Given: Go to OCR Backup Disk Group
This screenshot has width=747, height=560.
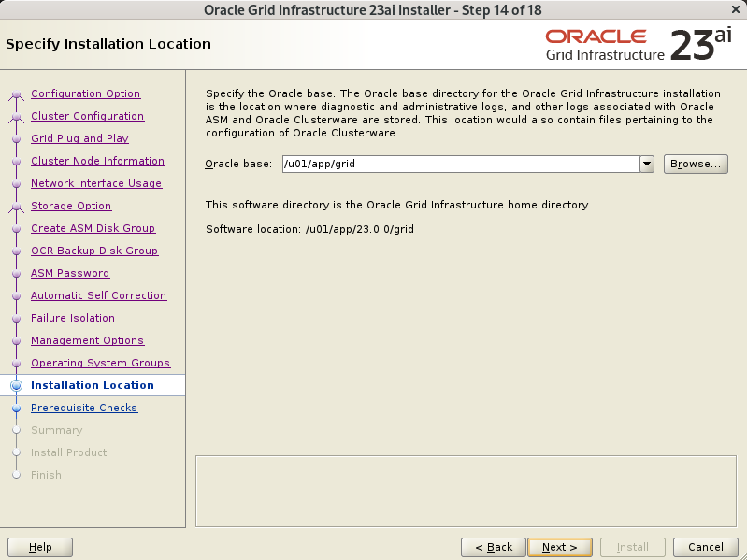Looking at the screenshot, I should [x=94, y=250].
